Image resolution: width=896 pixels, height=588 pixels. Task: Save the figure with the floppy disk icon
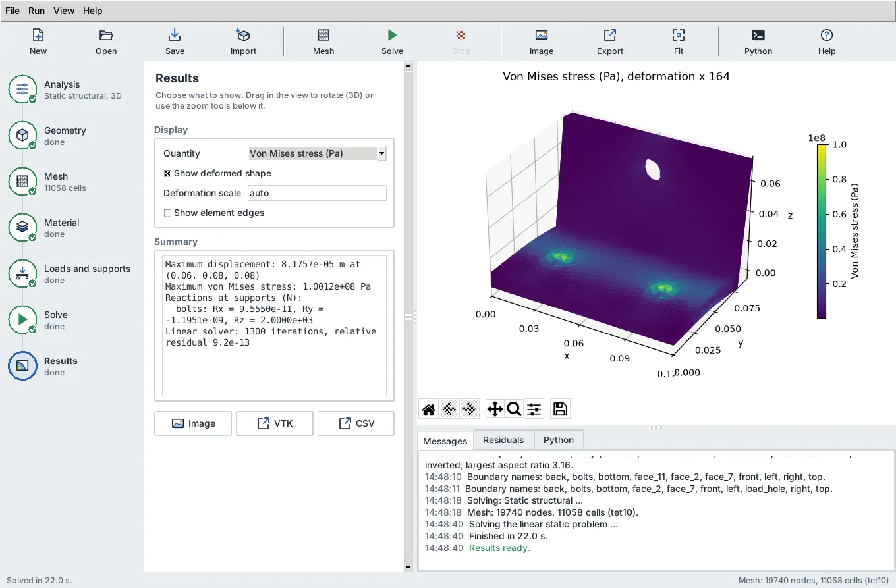(x=560, y=409)
